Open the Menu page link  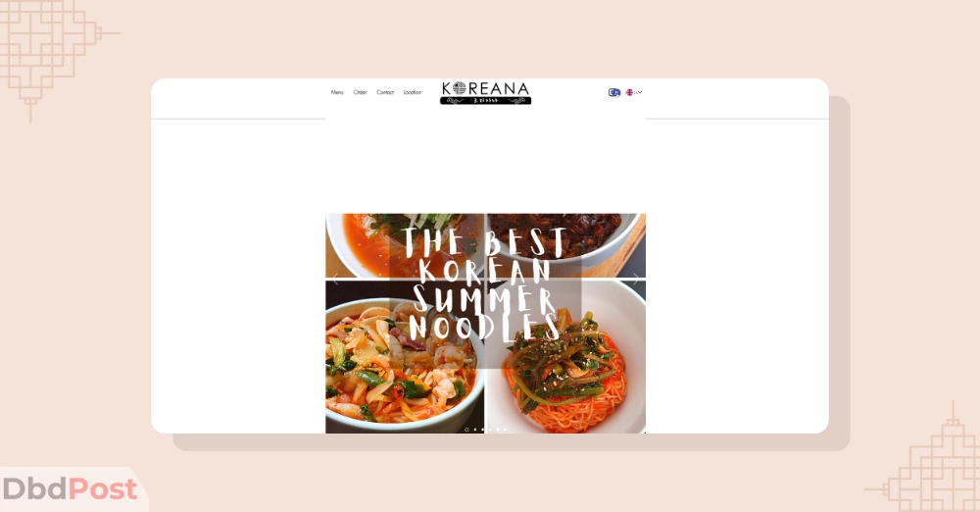tap(337, 92)
